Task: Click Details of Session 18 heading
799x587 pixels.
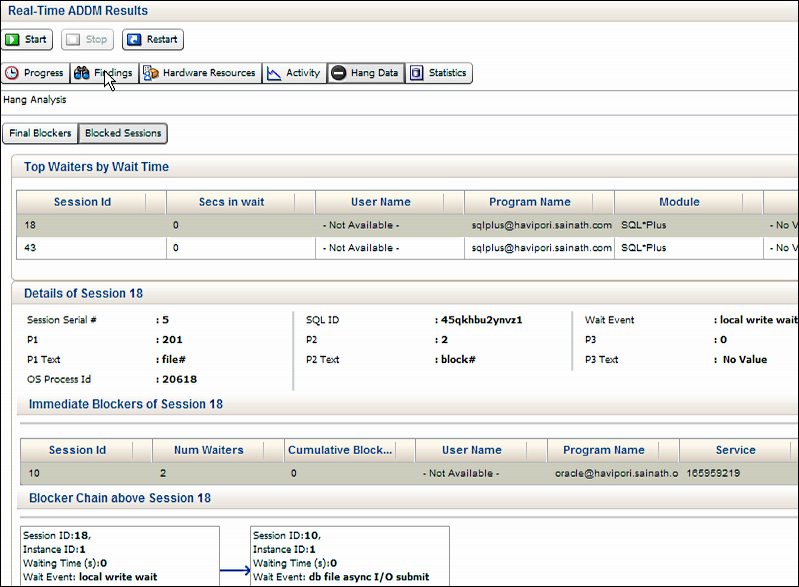Action: click(x=84, y=294)
